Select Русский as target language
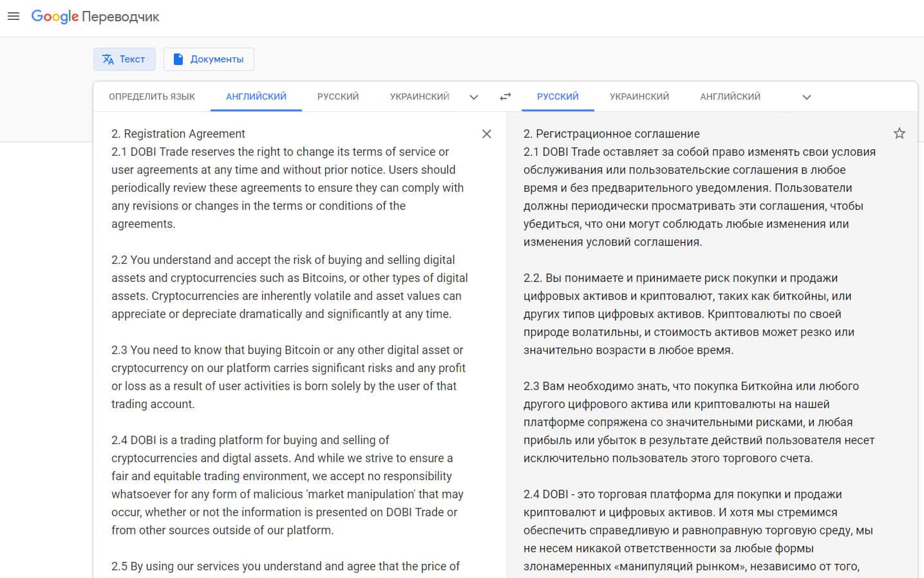Image resolution: width=924 pixels, height=578 pixels. point(558,97)
